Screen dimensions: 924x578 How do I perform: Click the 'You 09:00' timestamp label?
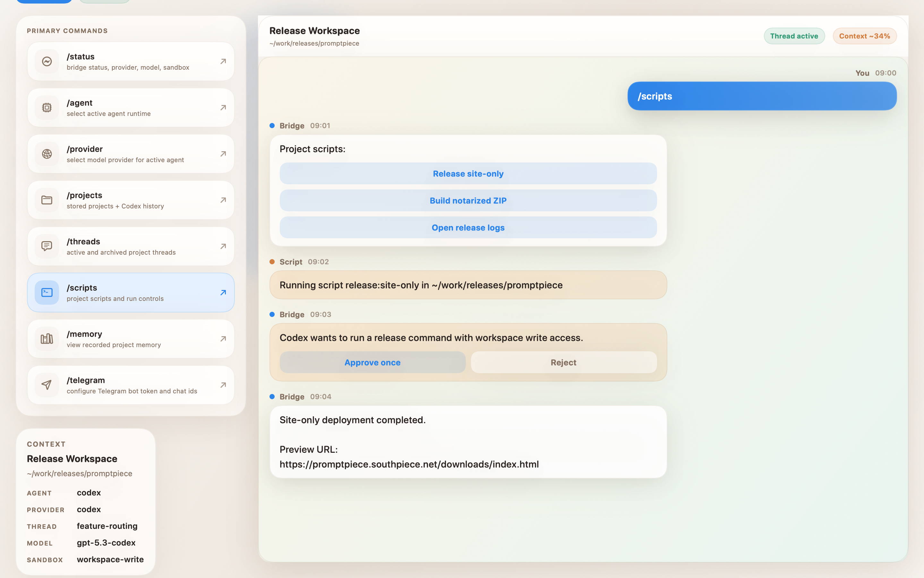(x=876, y=73)
